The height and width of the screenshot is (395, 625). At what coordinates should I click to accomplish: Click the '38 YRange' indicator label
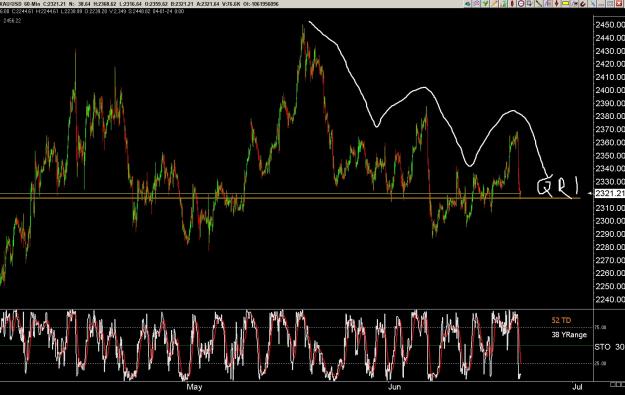(x=569, y=335)
